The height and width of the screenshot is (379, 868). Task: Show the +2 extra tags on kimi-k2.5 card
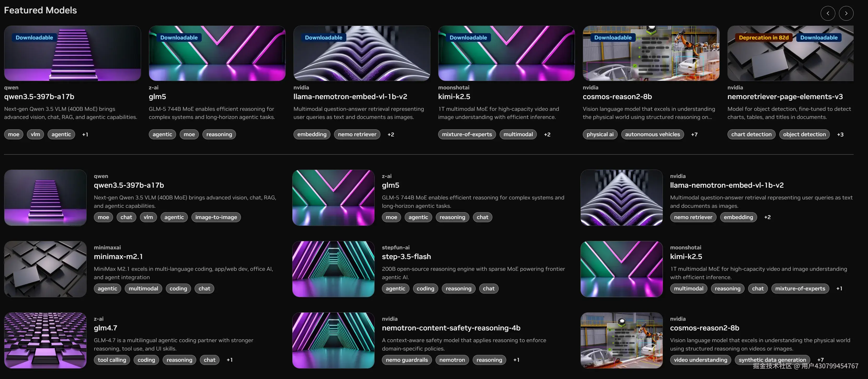coord(547,134)
